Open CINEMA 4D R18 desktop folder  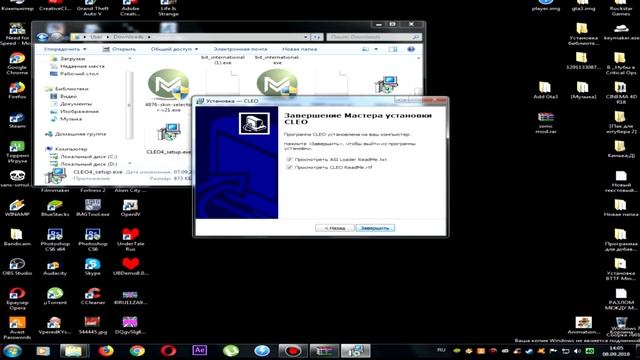tap(621, 93)
